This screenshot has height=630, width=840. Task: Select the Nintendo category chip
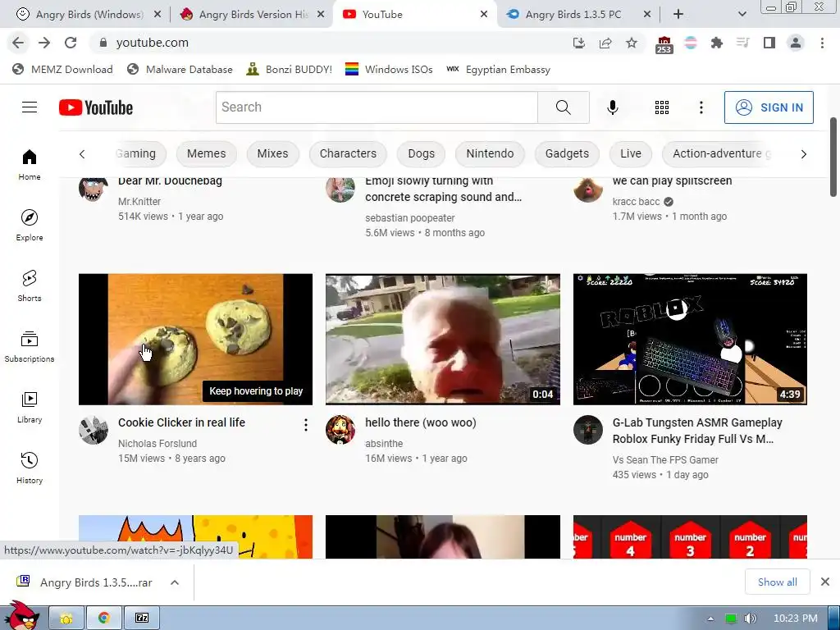[490, 153]
